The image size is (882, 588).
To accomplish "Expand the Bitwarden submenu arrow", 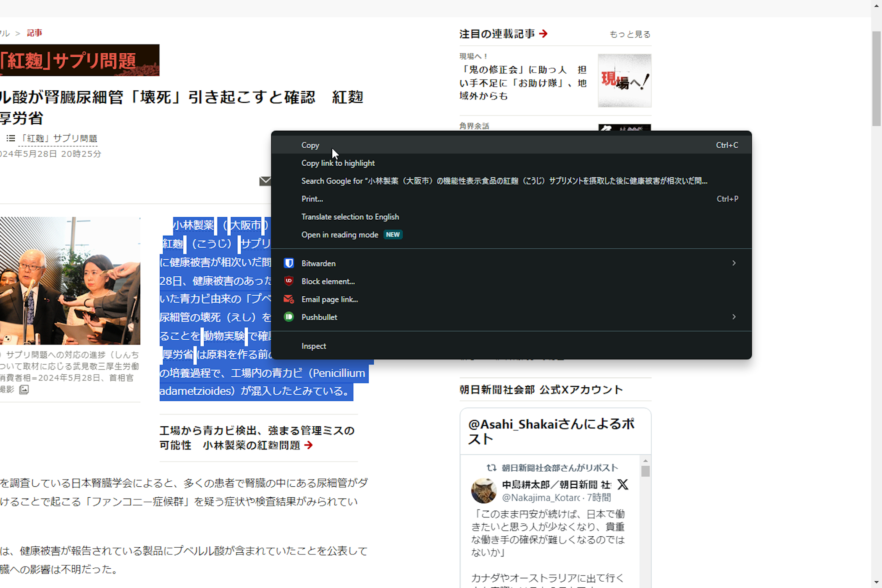I will tap(734, 263).
